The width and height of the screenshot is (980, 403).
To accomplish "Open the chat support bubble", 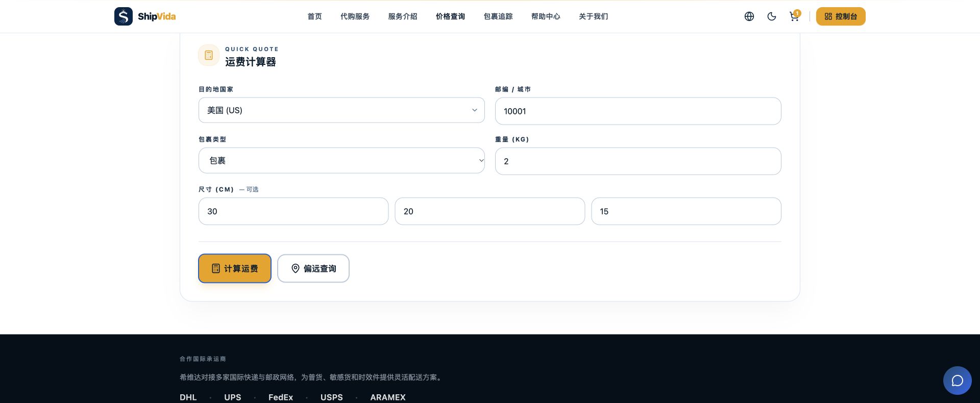I will [x=958, y=381].
